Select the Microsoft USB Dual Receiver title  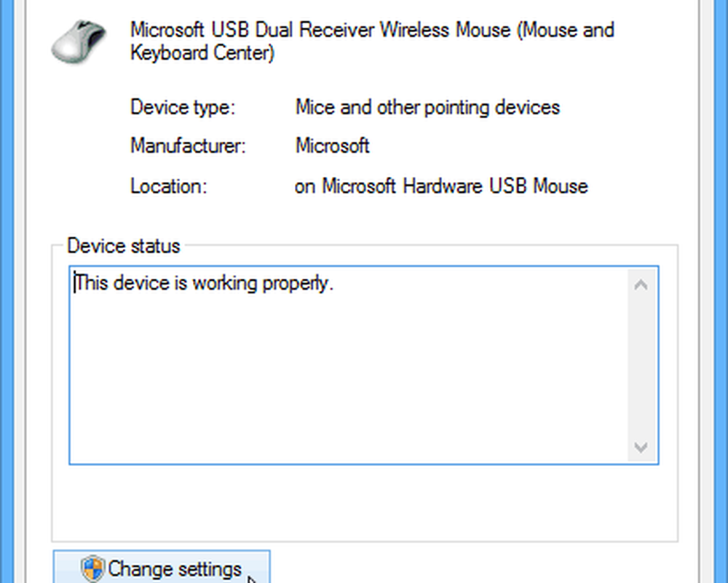371,31
